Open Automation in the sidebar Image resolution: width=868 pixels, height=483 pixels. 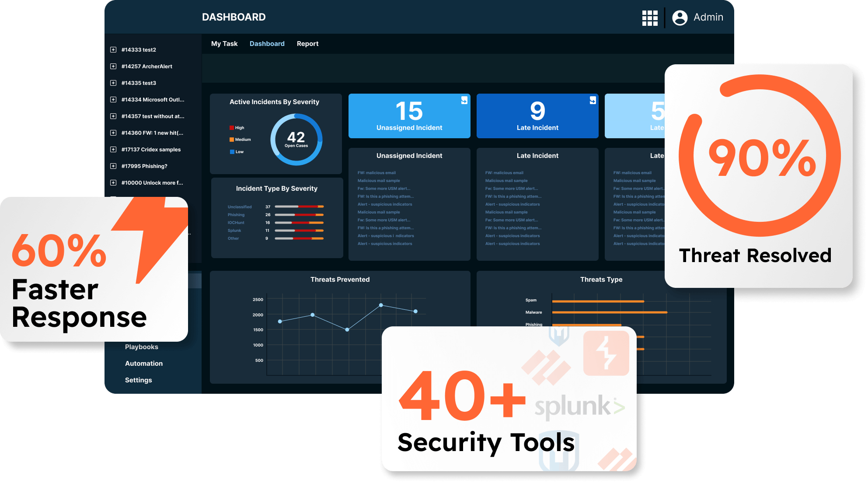click(144, 363)
